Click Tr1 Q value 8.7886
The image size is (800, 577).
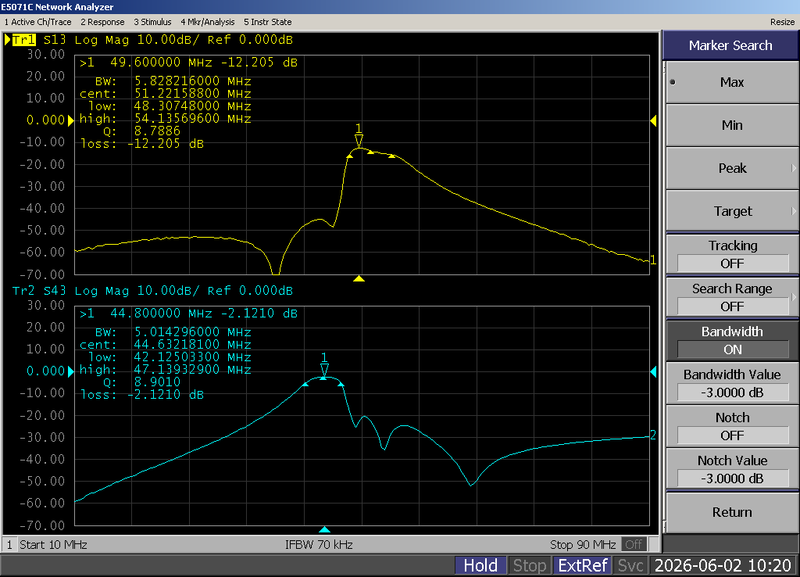pyautogui.click(x=157, y=131)
